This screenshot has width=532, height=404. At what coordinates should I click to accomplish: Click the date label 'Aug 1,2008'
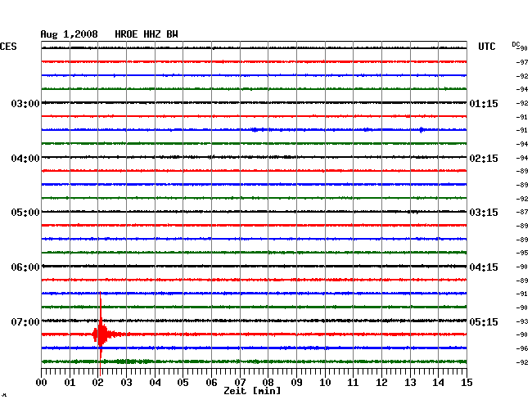[69, 34]
